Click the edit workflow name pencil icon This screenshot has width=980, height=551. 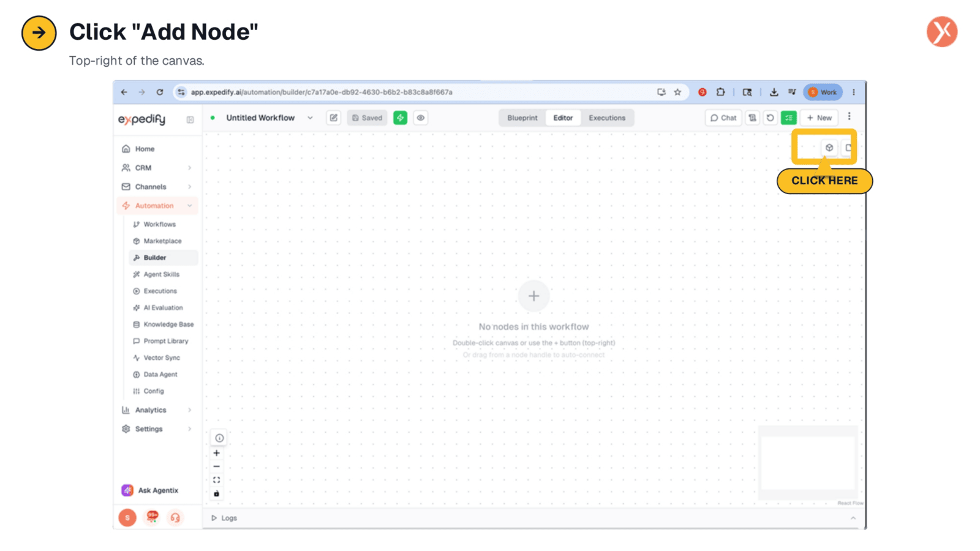[x=334, y=118]
